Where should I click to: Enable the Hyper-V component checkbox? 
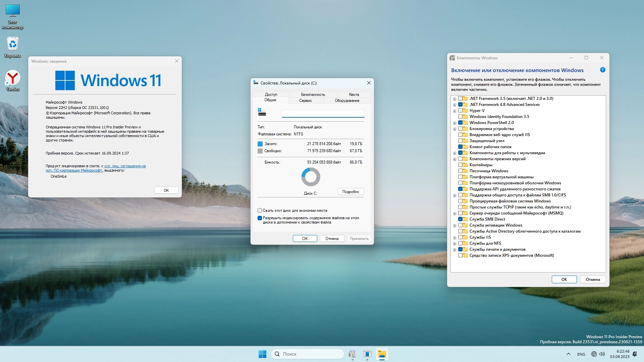(461, 111)
